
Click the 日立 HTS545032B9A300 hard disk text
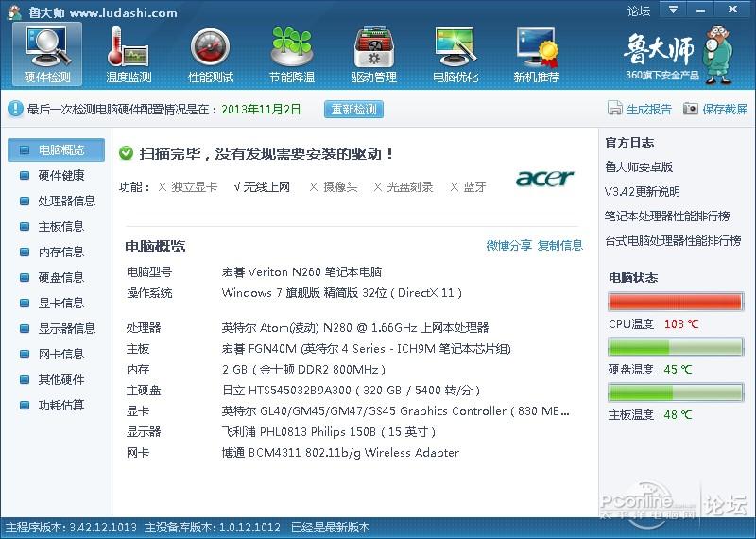point(351,391)
